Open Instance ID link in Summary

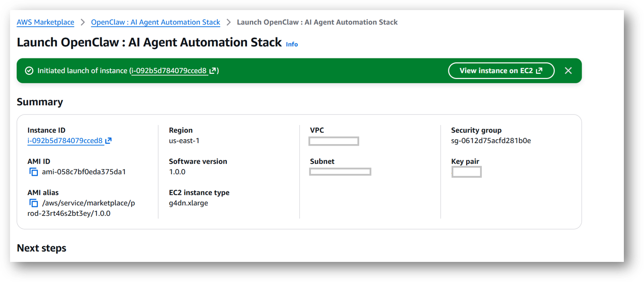pyautogui.click(x=65, y=141)
